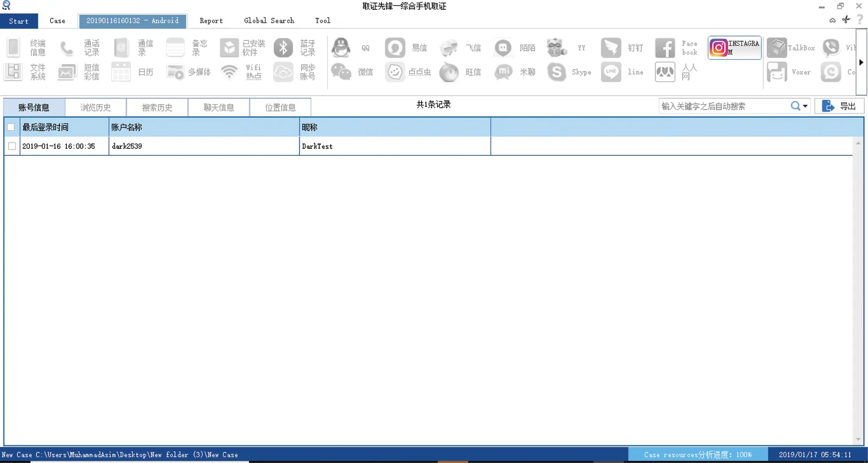Switch to the 浏览历史 tab
Viewport: 868px width, 463px height.
(96, 107)
